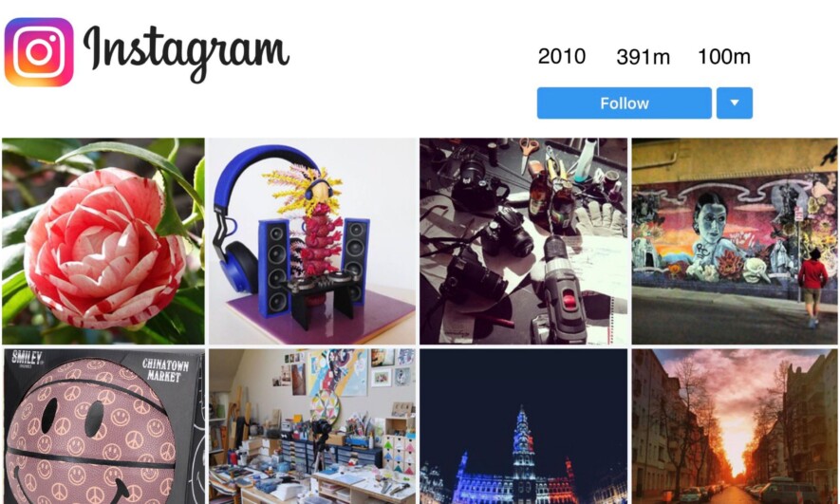Click the person in red jacket
This screenshot has height=504, width=840.
click(812, 287)
